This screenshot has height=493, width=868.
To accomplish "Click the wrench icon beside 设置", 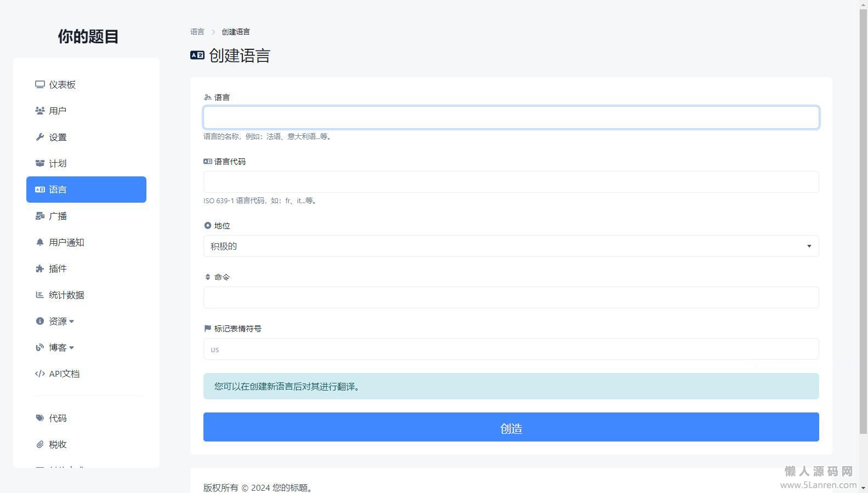I will pos(39,137).
